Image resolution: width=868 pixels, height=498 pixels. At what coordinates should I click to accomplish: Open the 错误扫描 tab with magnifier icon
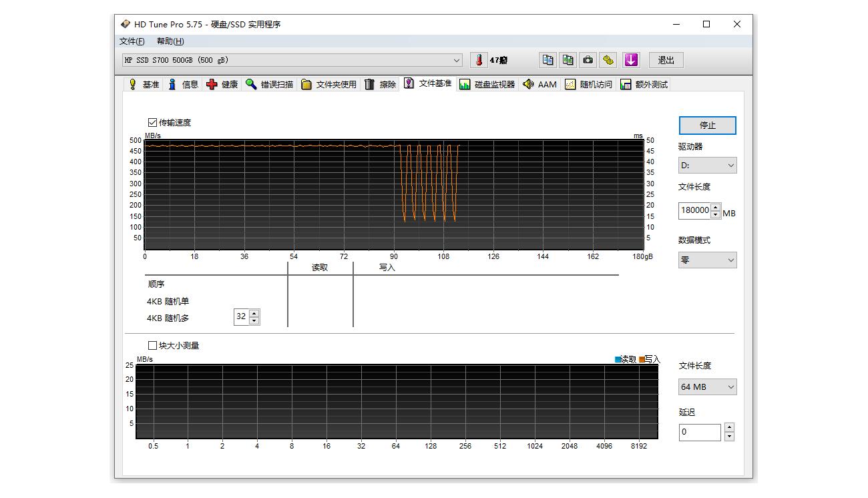[x=269, y=84]
